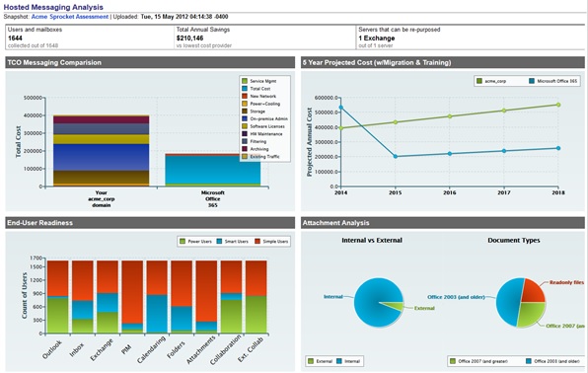Click the Simple Users legend icon
This screenshot has width=588, height=373.
pyautogui.click(x=257, y=242)
